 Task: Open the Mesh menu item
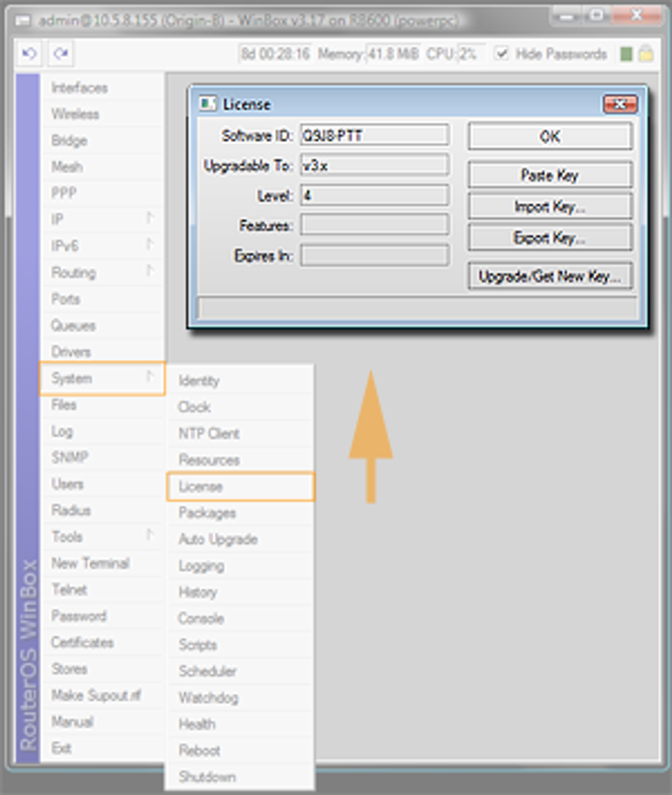[103, 167]
